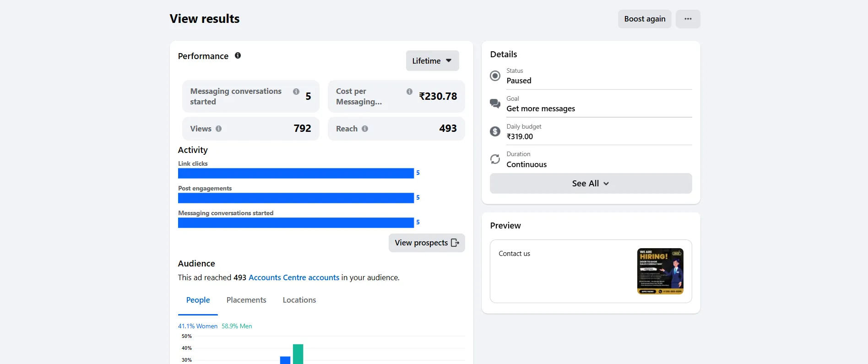Click the Reach info icon
This screenshot has height=364, width=868.
click(365, 129)
